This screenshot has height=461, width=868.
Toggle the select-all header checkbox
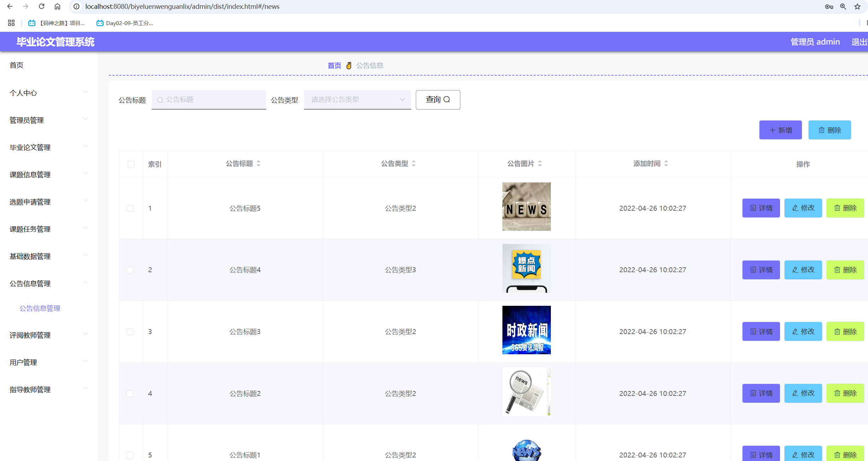[131, 164]
